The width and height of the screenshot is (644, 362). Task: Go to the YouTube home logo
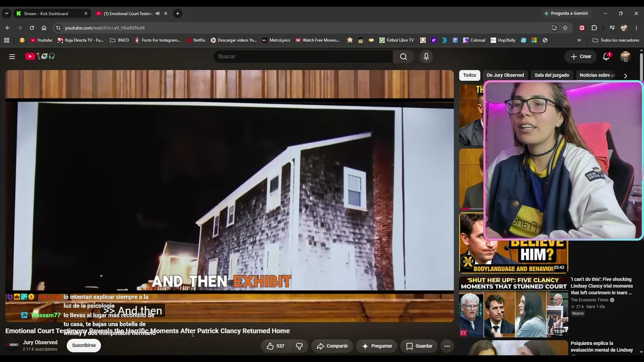click(40, 56)
